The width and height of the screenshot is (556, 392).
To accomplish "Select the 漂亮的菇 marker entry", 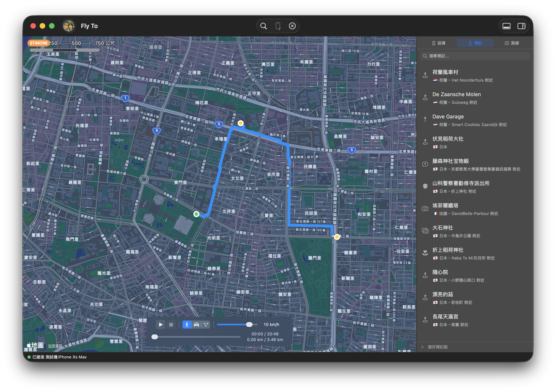I will pyautogui.click(x=475, y=298).
